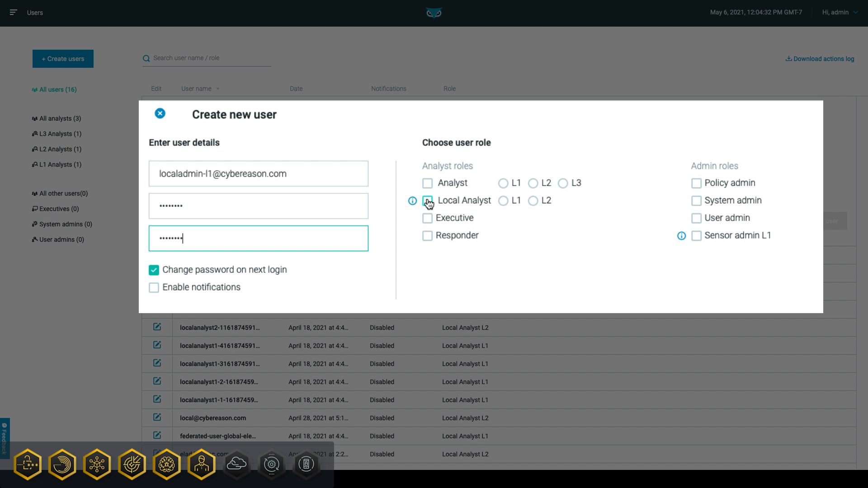Uncheck Change password on next login
The width and height of the screenshot is (868, 488).
(x=154, y=270)
